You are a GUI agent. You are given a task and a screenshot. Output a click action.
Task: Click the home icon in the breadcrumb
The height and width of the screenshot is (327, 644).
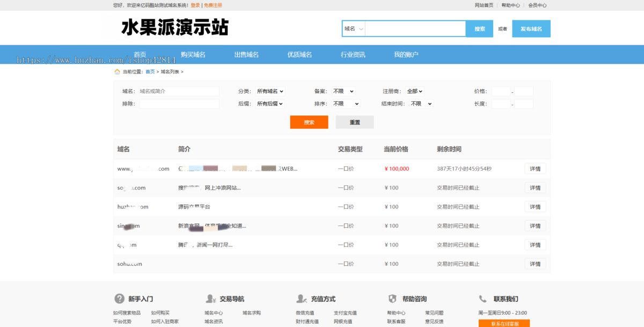tap(117, 71)
